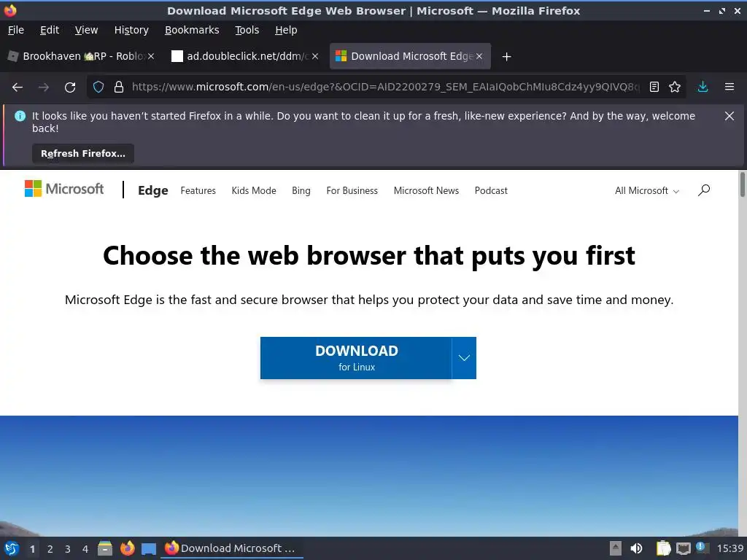Open the Microsoft News link

pyautogui.click(x=426, y=190)
